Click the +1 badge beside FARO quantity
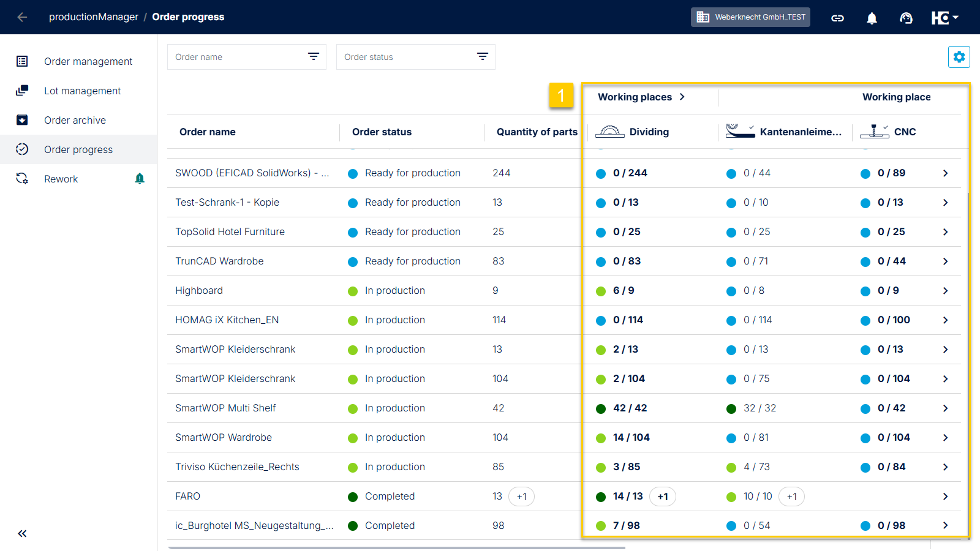 point(521,497)
